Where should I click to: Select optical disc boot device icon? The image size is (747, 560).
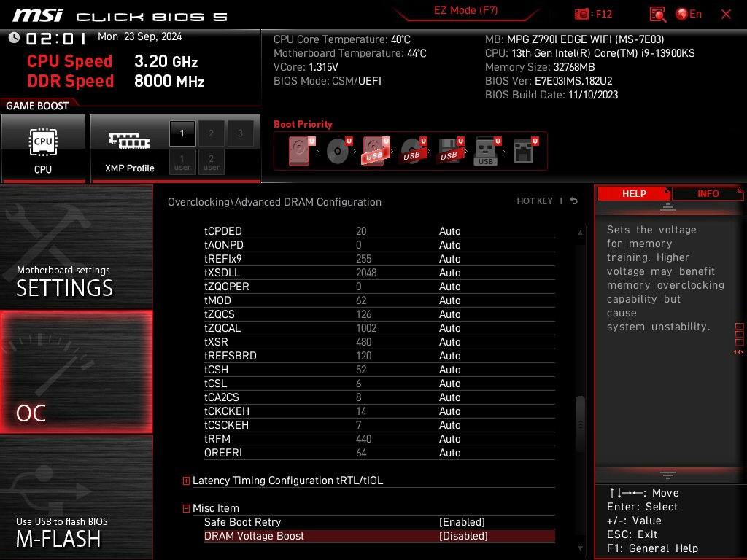pyautogui.click(x=338, y=150)
